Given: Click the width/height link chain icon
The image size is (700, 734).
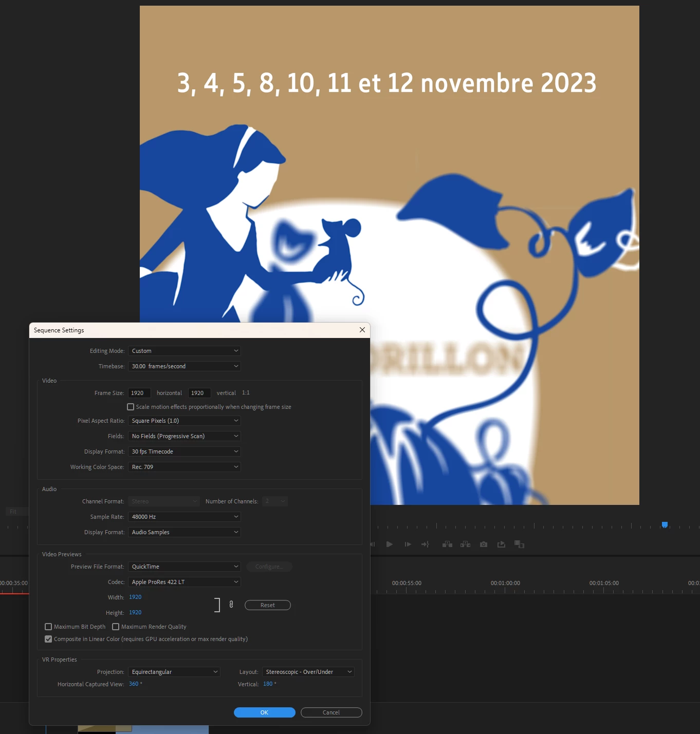Looking at the screenshot, I should [231, 605].
